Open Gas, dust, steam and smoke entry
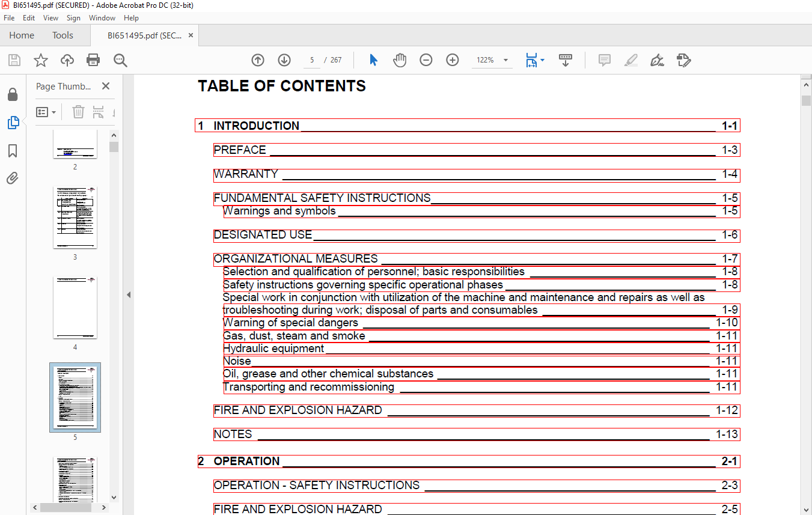 [x=481, y=336]
